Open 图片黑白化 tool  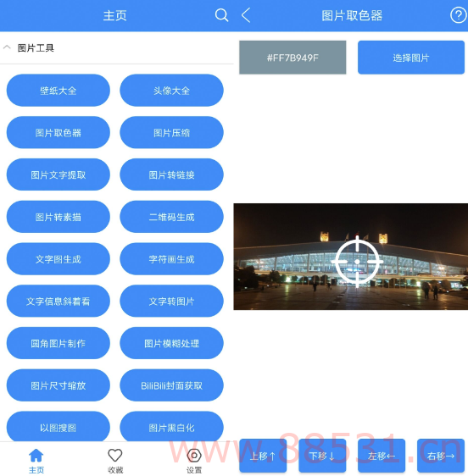[x=171, y=427]
